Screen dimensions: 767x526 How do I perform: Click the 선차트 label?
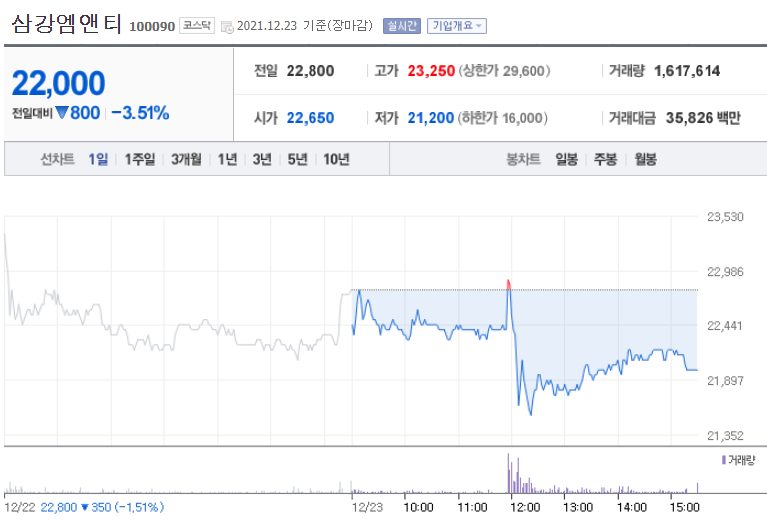point(57,159)
